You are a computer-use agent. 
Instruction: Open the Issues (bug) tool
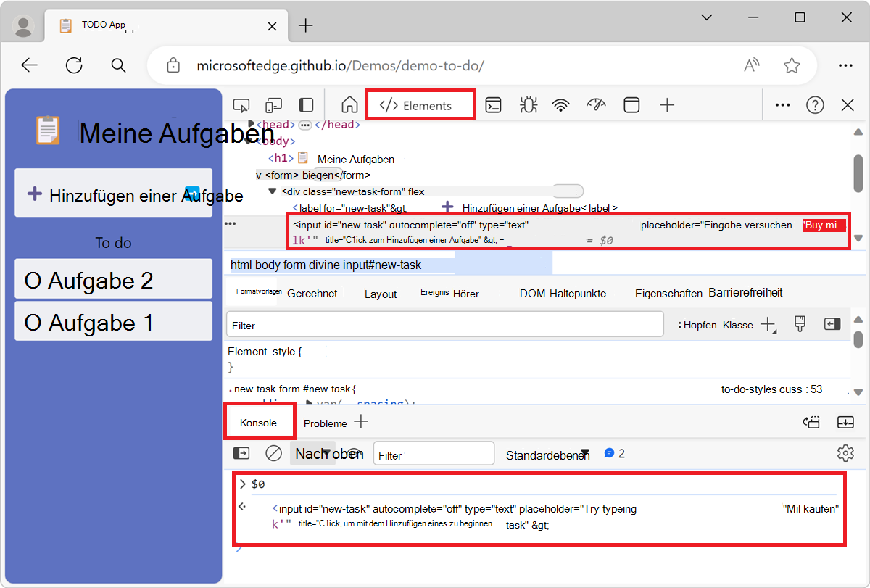529,104
